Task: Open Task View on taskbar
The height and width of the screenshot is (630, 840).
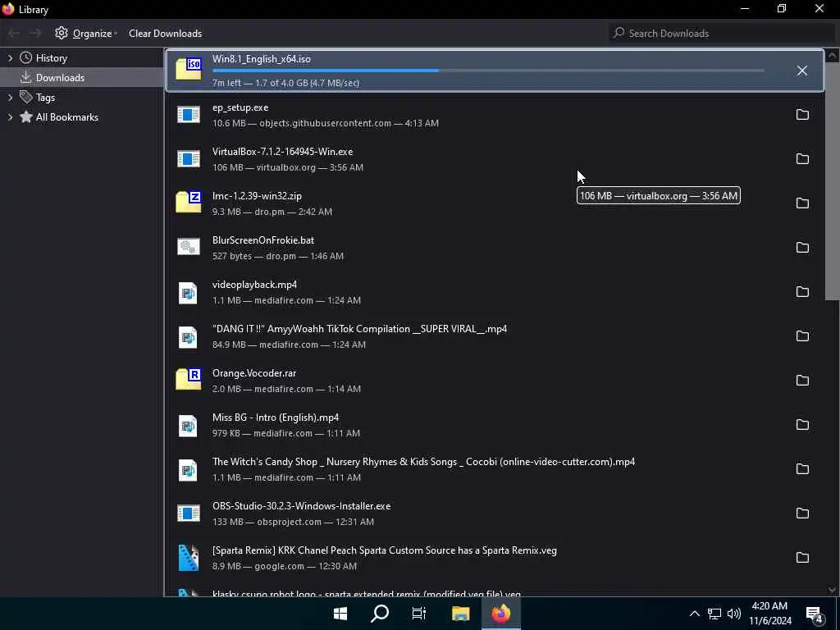Action: point(419,614)
